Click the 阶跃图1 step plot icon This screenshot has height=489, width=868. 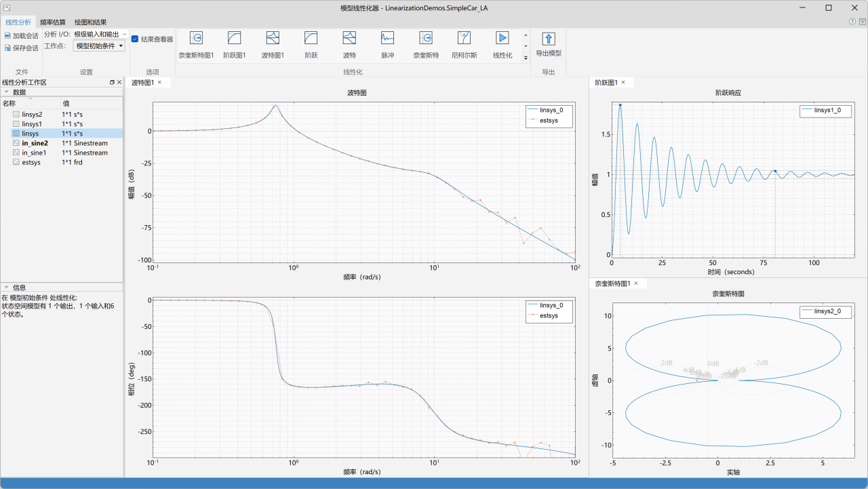tap(234, 39)
